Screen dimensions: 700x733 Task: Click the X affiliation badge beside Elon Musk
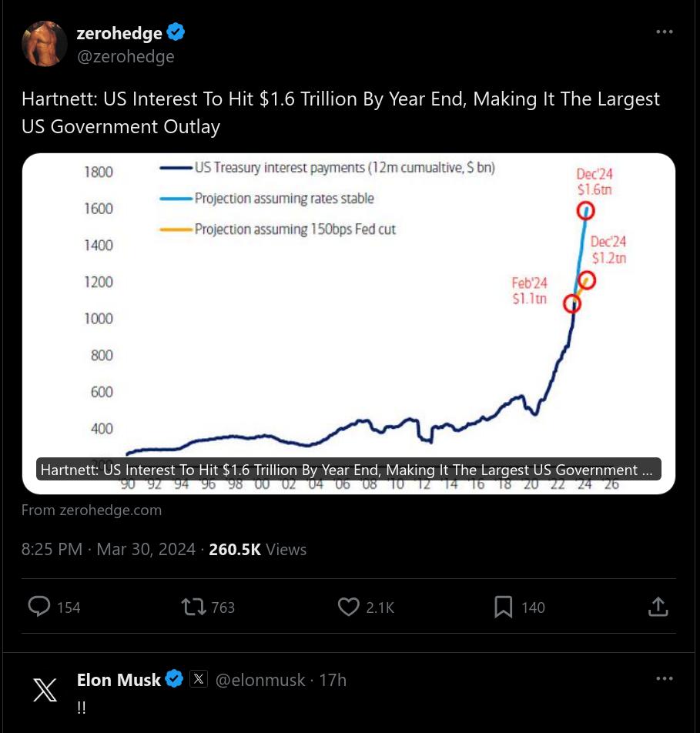point(199,679)
